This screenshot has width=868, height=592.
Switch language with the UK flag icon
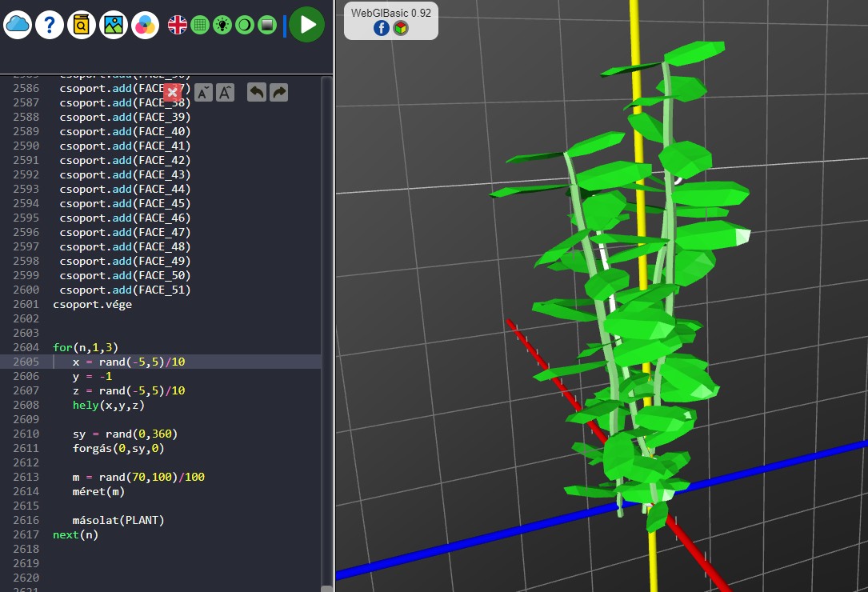pos(178,25)
